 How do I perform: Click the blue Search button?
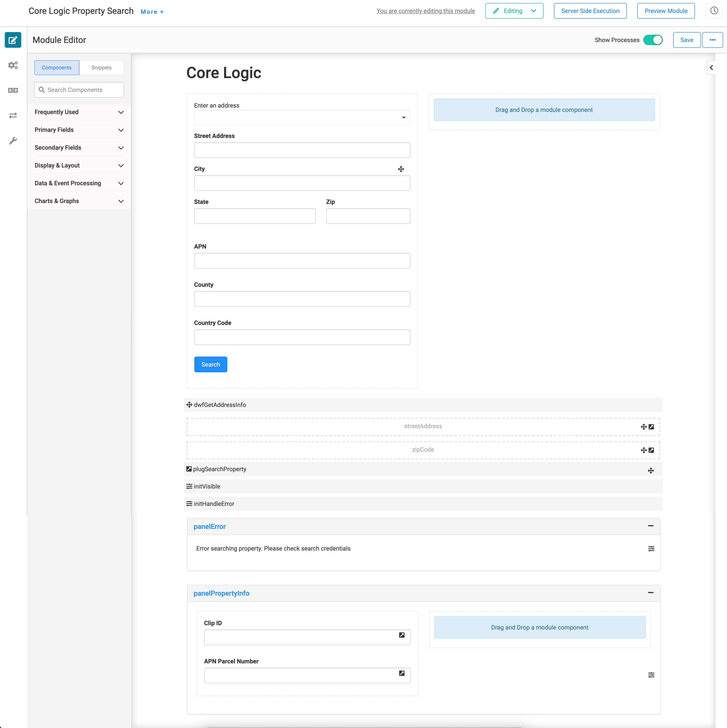pyautogui.click(x=211, y=364)
